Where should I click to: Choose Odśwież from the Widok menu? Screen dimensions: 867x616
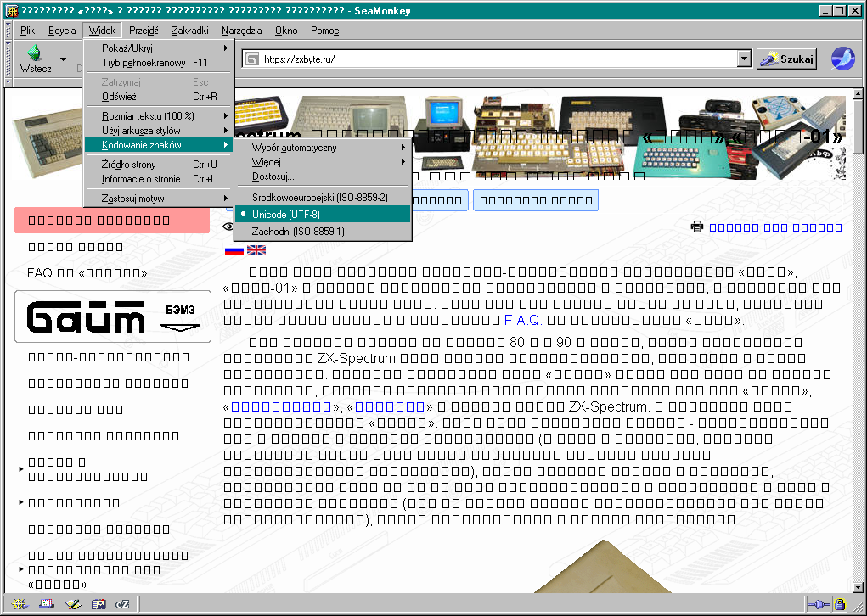pos(160,97)
